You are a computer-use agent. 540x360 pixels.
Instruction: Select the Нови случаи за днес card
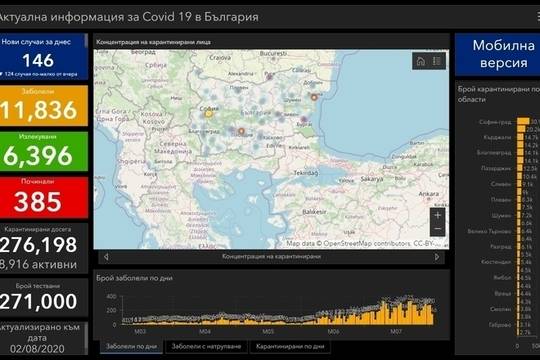point(43,56)
